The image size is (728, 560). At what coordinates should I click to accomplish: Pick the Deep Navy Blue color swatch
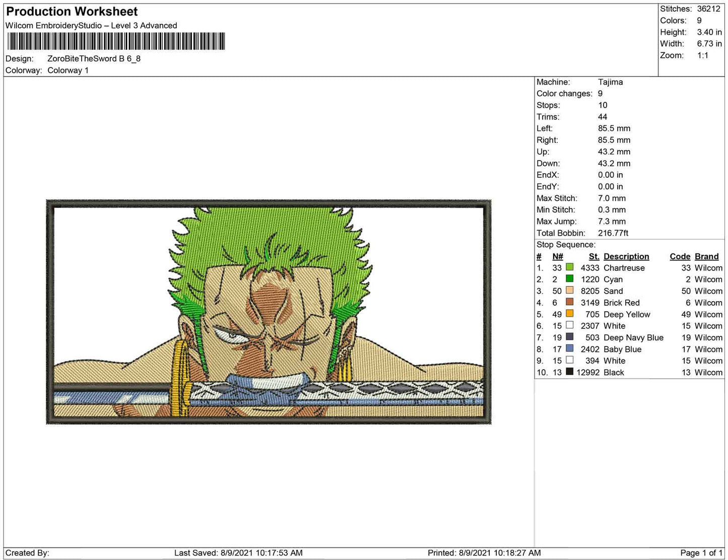pyautogui.click(x=569, y=337)
